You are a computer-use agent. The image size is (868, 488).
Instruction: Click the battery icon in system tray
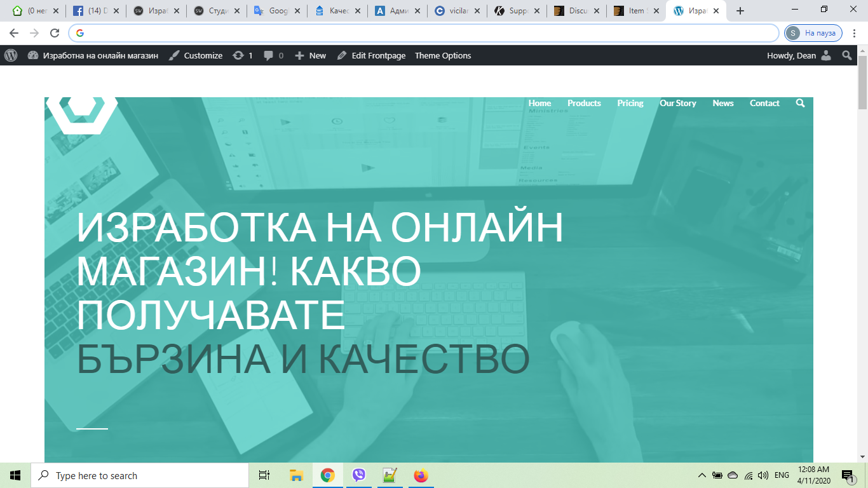[717, 475]
